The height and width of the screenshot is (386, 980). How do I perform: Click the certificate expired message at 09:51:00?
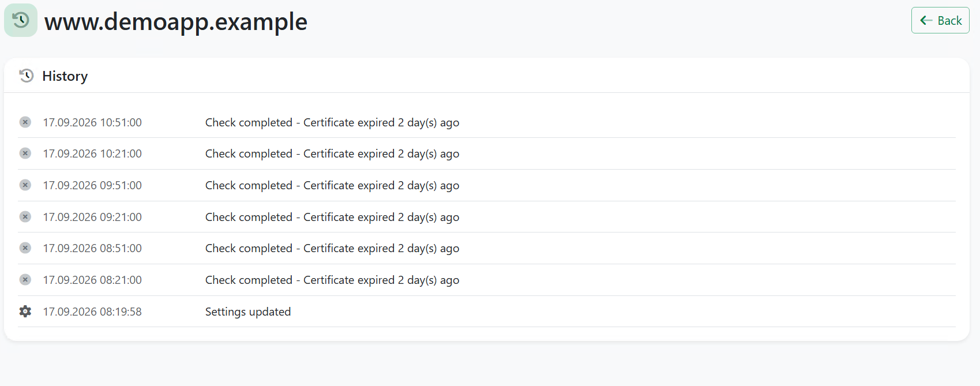[332, 185]
